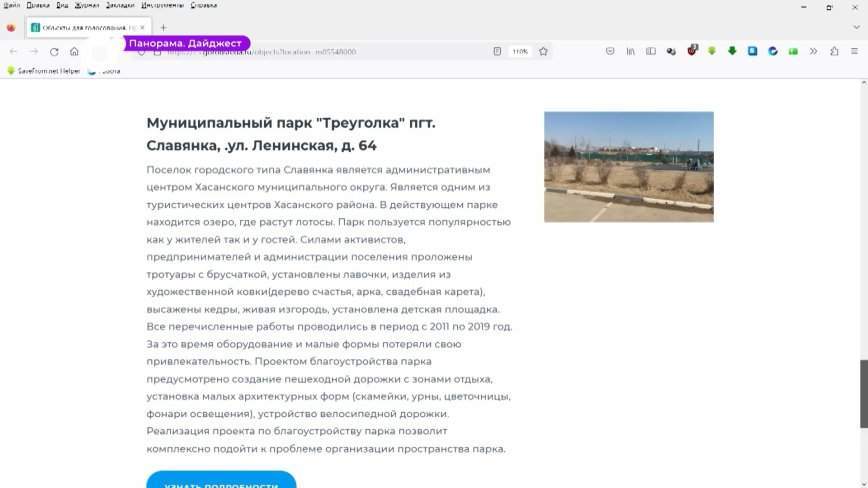868x488 pixels.
Task: Open SaveFrom.net Helper bookmark
Action: point(44,71)
